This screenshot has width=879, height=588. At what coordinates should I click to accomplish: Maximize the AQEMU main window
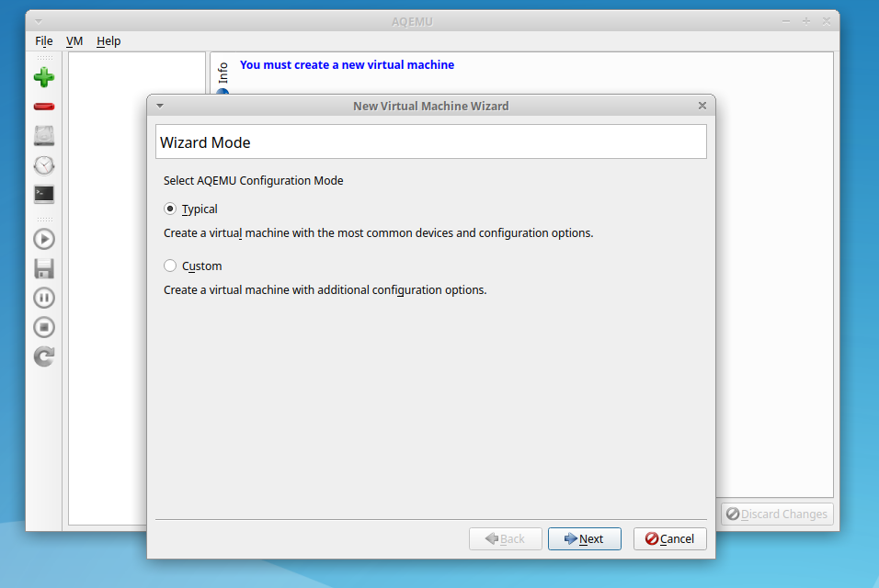coord(806,21)
